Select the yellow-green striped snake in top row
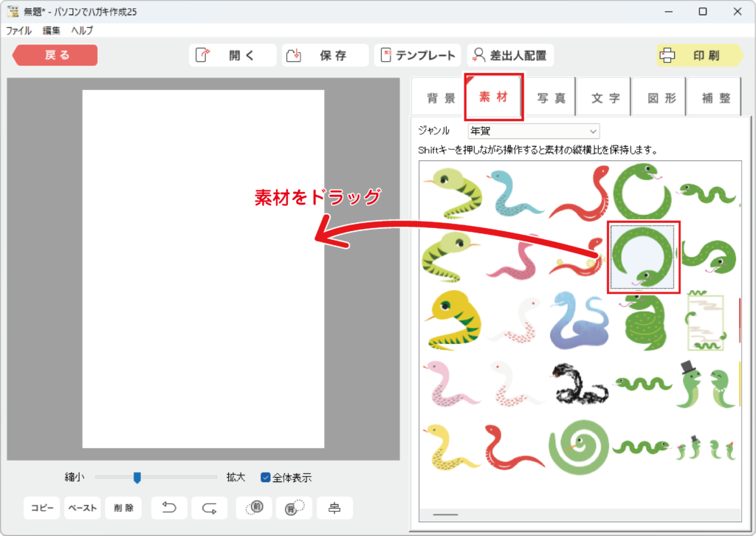 pos(453,193)
